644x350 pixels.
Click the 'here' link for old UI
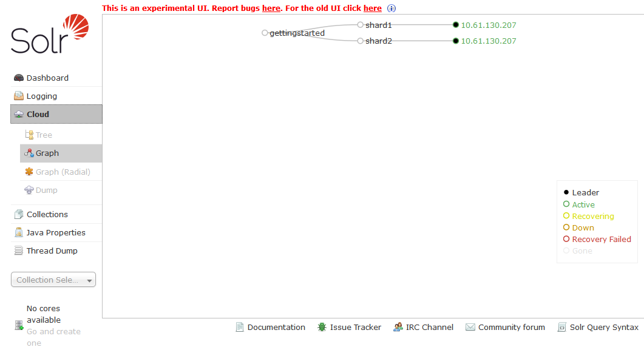pos(373,8)
